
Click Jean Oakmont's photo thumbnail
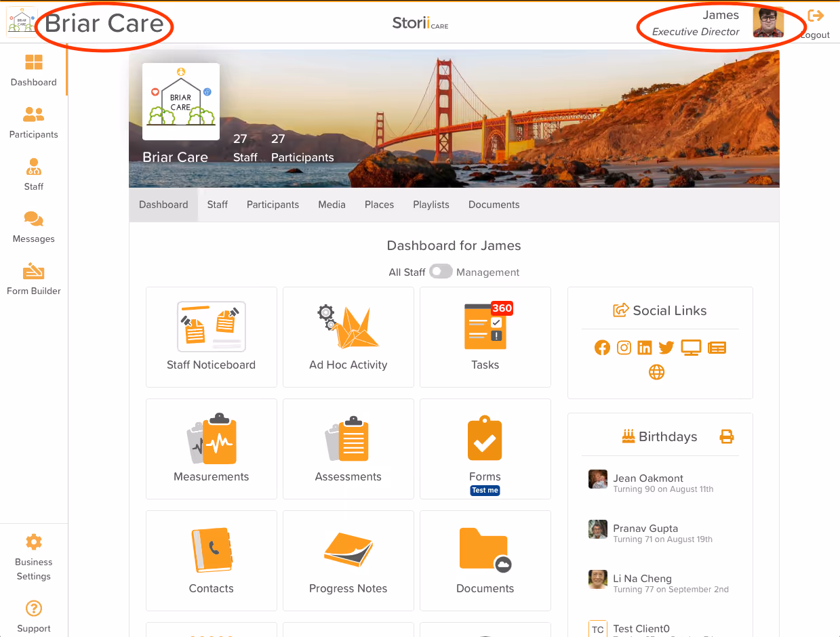click(x=598, y=479)
